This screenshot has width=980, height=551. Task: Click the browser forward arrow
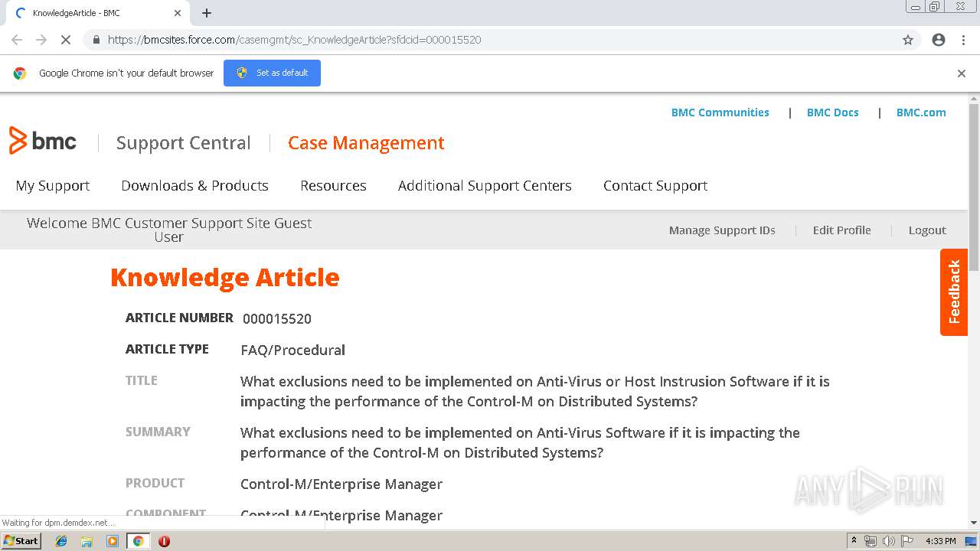41,40
